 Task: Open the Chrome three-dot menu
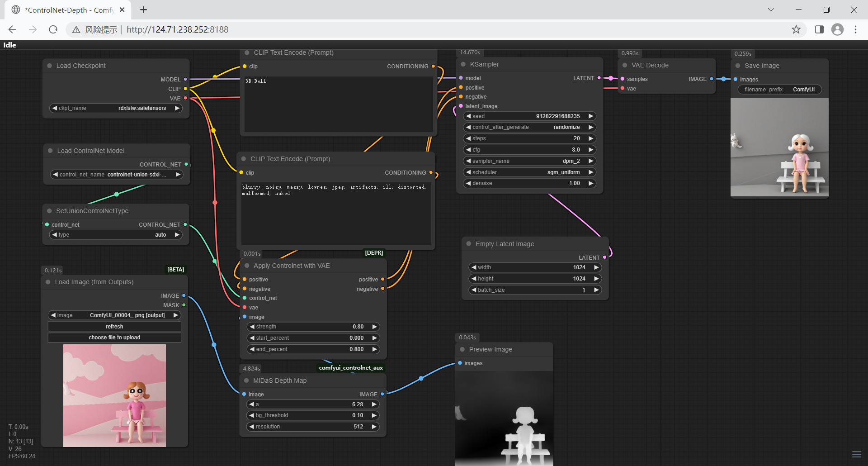coord(855,29)
